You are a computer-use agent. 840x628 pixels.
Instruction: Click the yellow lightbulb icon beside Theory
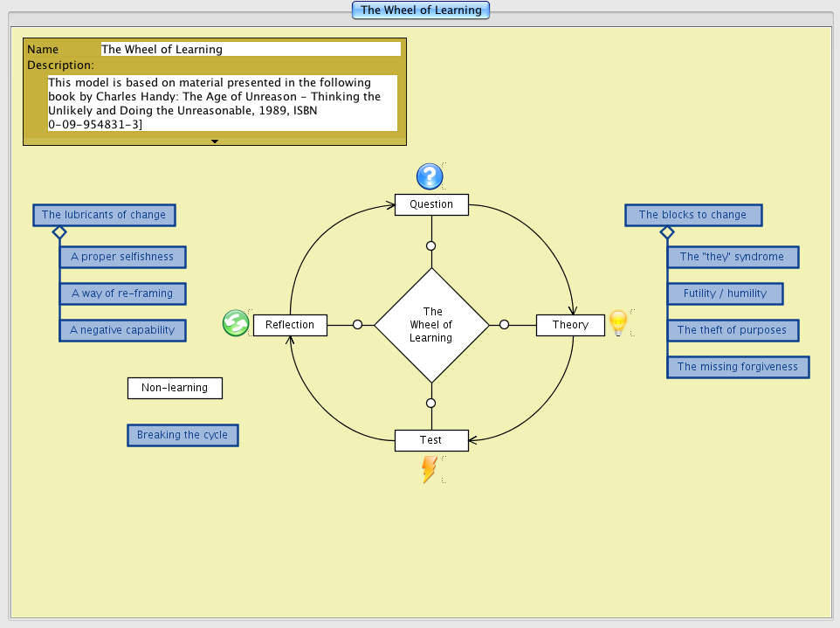coord(618,323)
